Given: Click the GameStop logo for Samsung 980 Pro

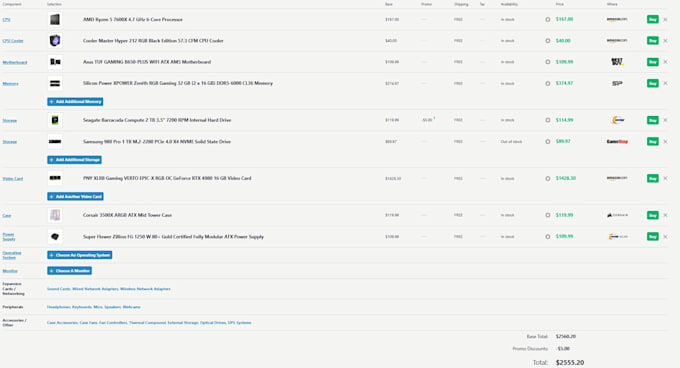Looking at the screenshot, I should click(617, 142).
